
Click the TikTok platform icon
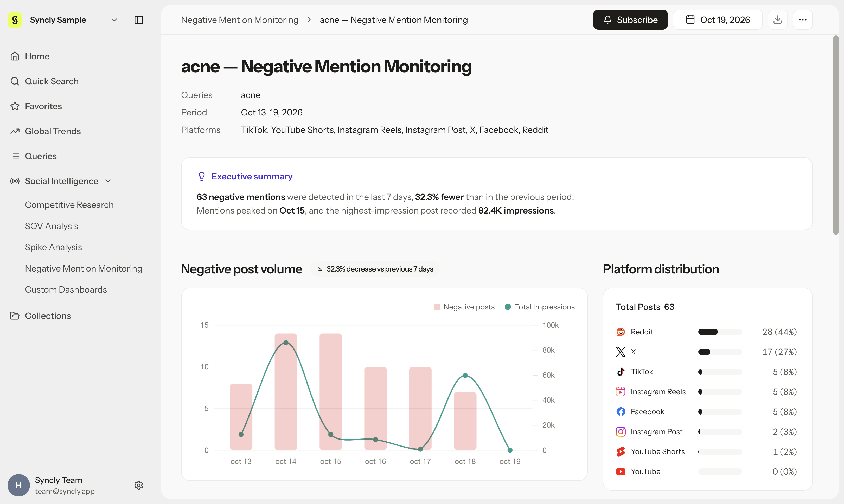coord(621,372)
